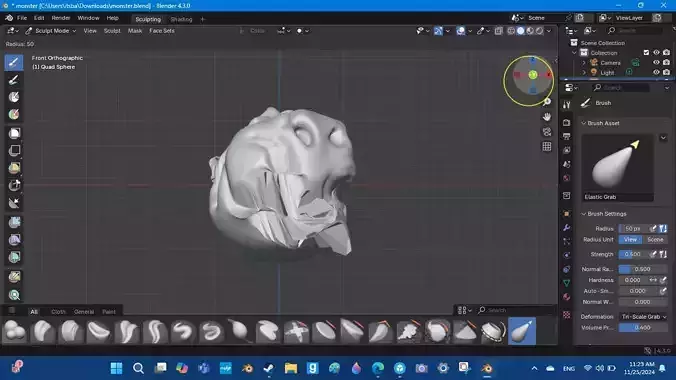Switch to the Shading workspace tab

(x=181, y=19)
